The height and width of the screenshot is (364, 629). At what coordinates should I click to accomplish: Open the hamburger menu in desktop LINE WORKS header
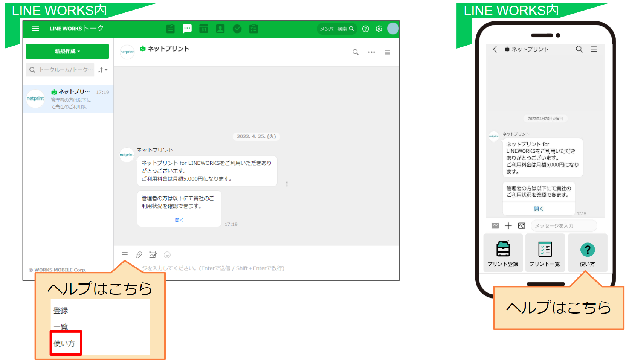(35, 29)
